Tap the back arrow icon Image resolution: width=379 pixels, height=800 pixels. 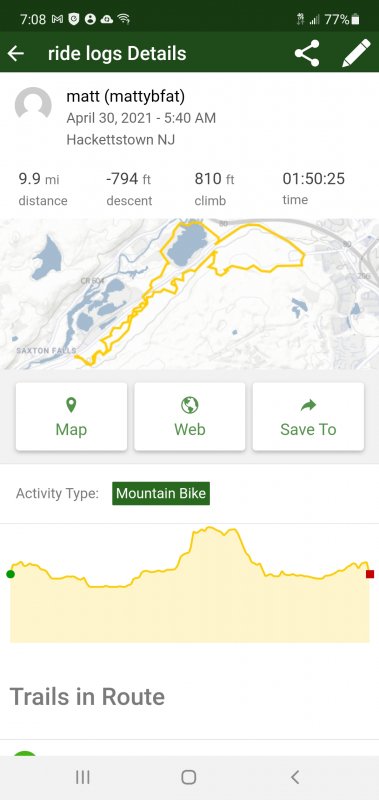(16, 53)
